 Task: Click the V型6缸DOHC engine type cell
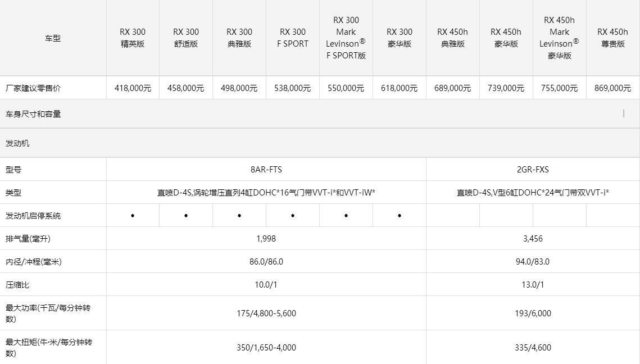click(533, 193)
